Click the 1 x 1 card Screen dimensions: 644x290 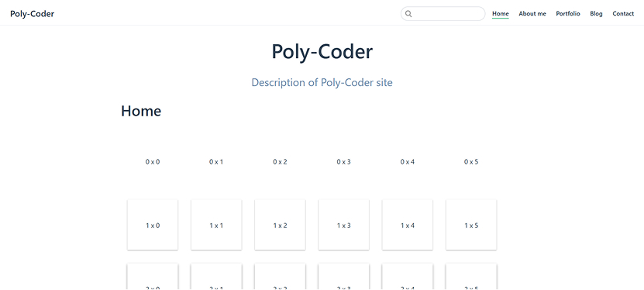(x=216, y=225)
